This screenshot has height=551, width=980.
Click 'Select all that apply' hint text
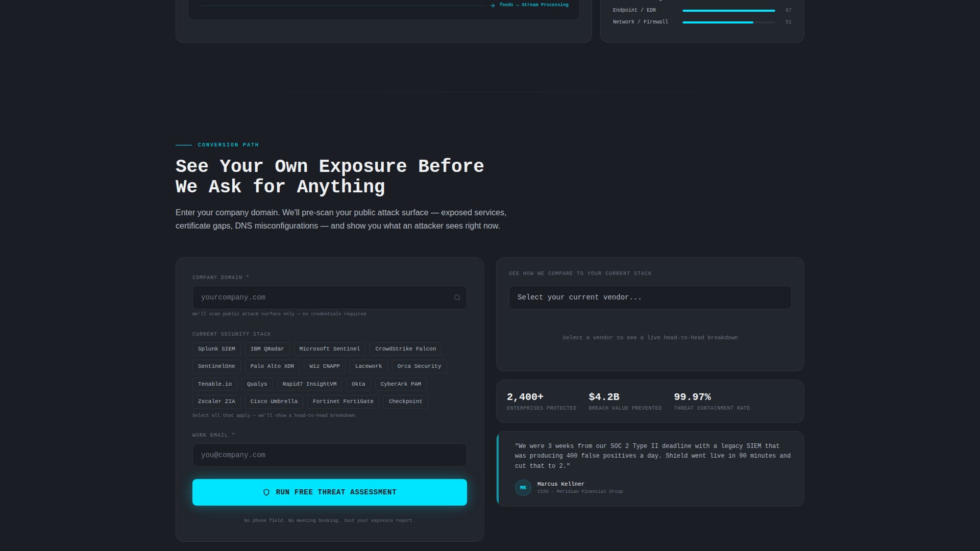coord(274,416)
